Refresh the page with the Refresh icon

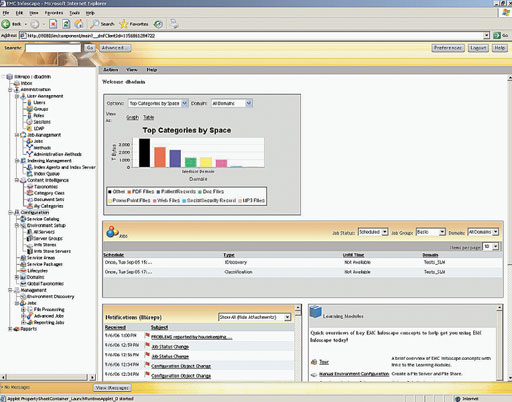click(66, 24)
